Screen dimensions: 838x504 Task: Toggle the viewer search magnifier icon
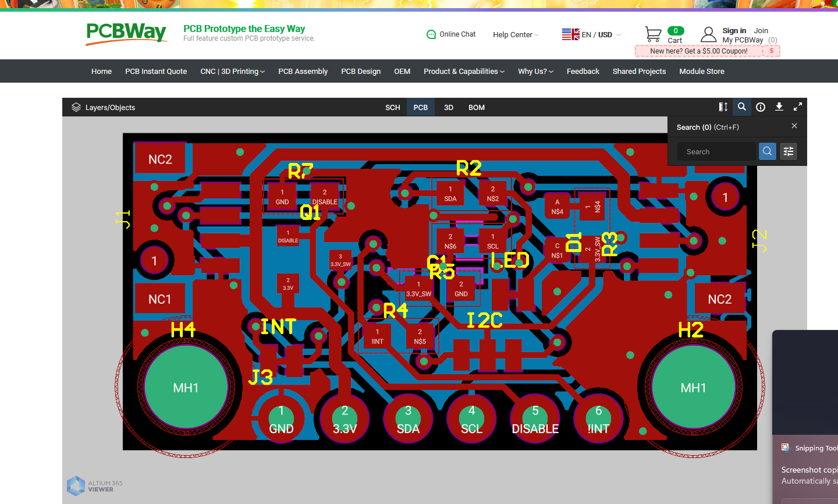coord(742,107)
